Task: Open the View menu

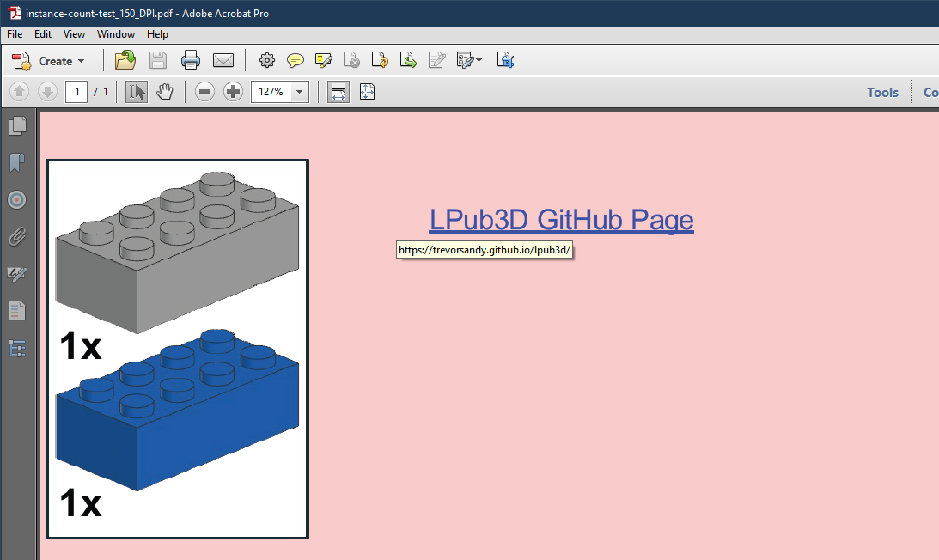Action: point(74,34)
